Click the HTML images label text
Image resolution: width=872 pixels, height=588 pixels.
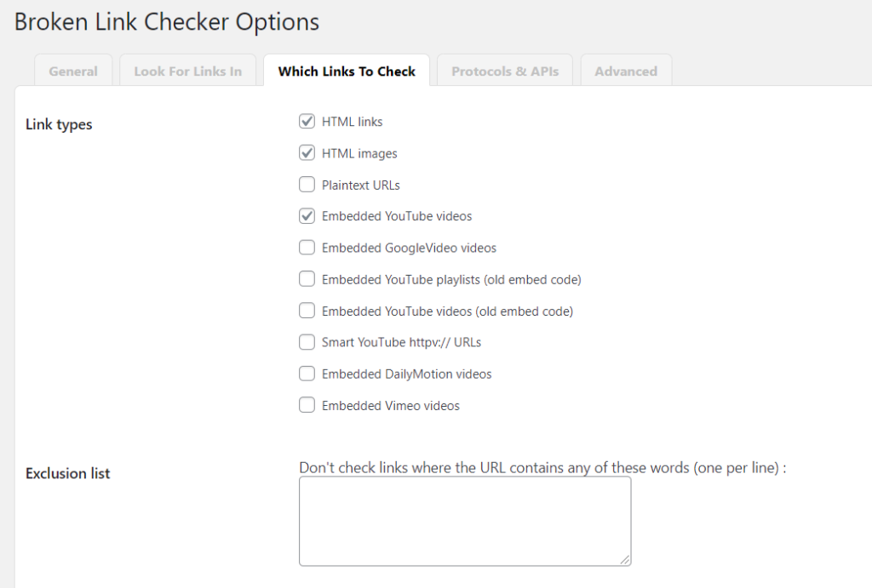(x=359, y=153)
